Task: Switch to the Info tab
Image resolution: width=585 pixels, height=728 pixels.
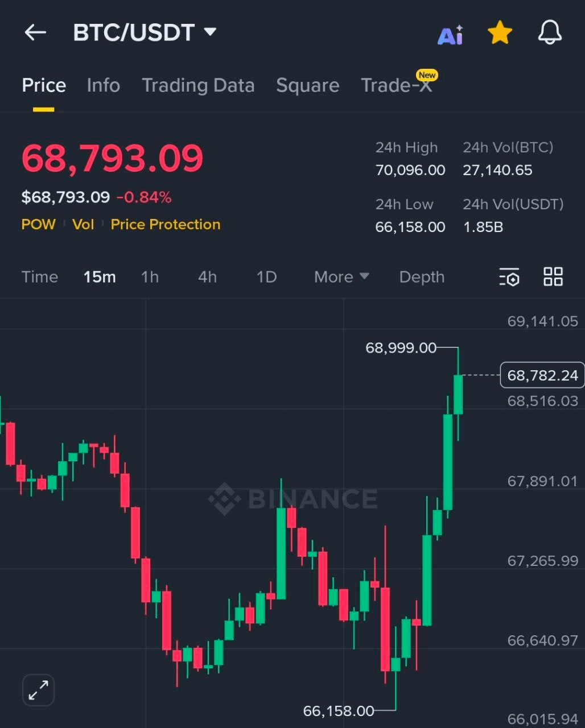Action: click(103, 85)
